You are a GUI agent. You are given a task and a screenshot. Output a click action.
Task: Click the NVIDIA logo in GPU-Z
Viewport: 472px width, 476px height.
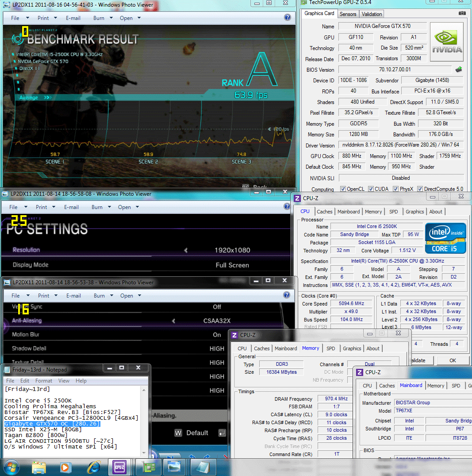pos(446,42)
